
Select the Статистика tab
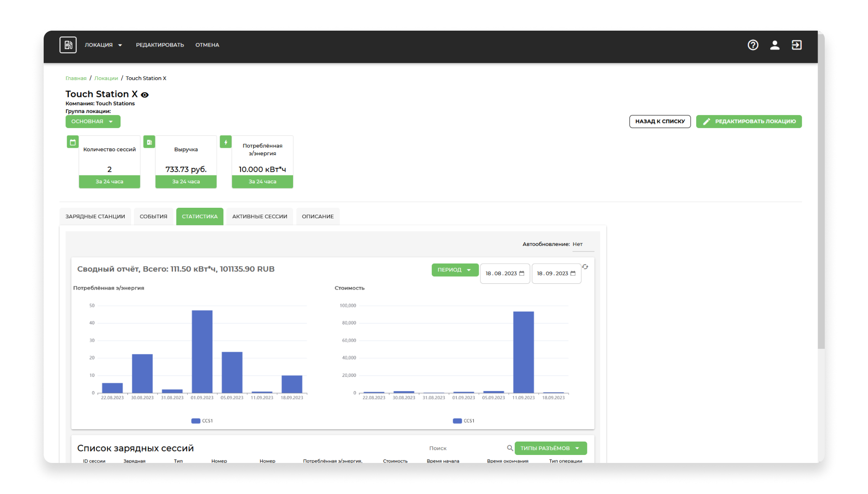[199, 217]
